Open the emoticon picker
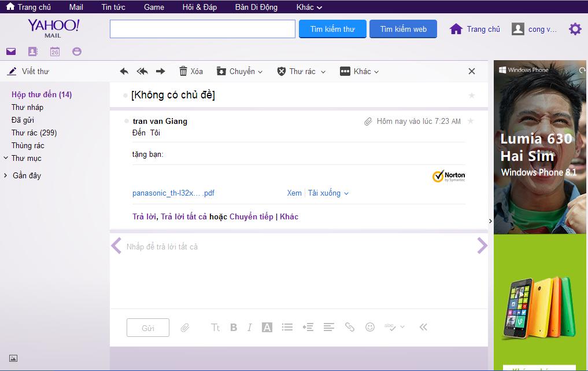 370,327
